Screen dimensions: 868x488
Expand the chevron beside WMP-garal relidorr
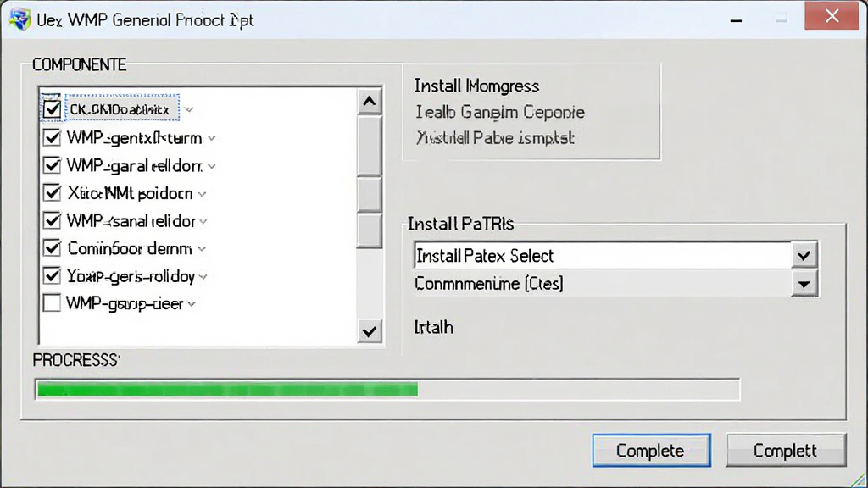211,166
